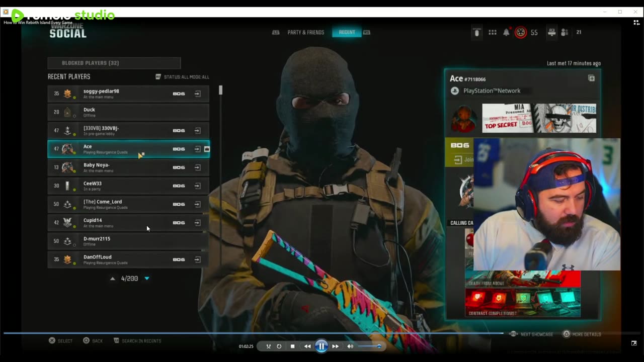This screenshot has width=644, height=362.
Task: Click the R3 channel icon in top bar
Action: 552,32
